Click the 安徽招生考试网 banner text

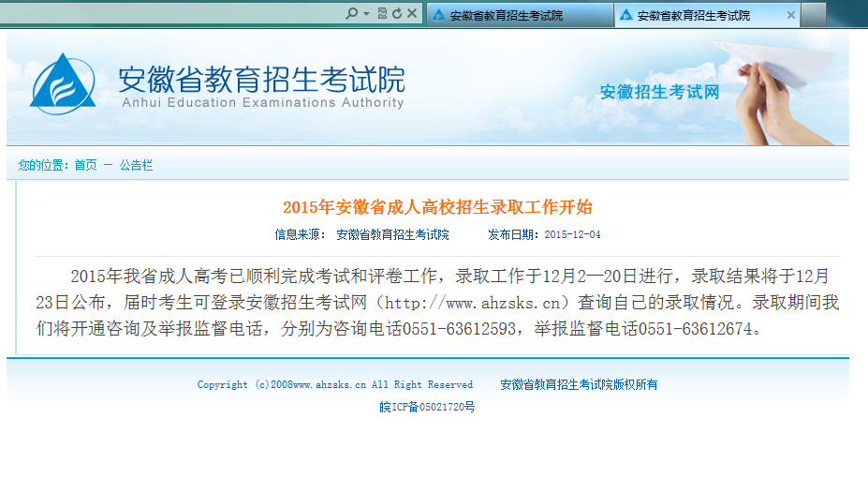[659, 92]
